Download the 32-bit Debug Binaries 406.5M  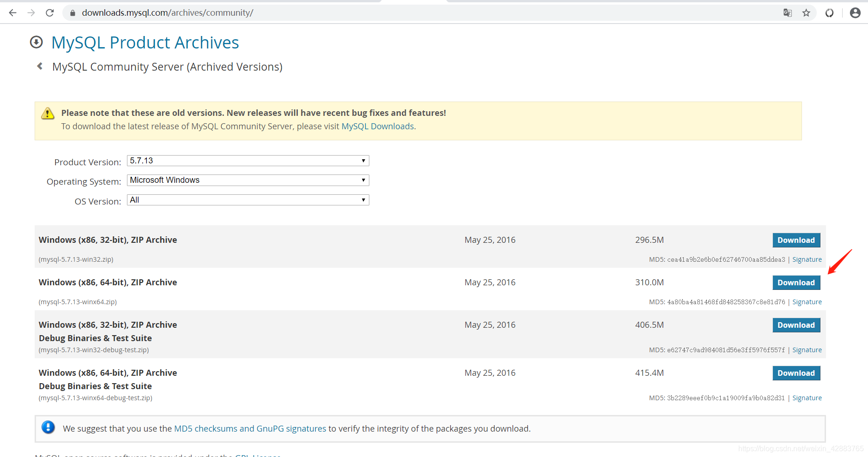(796, 325)
